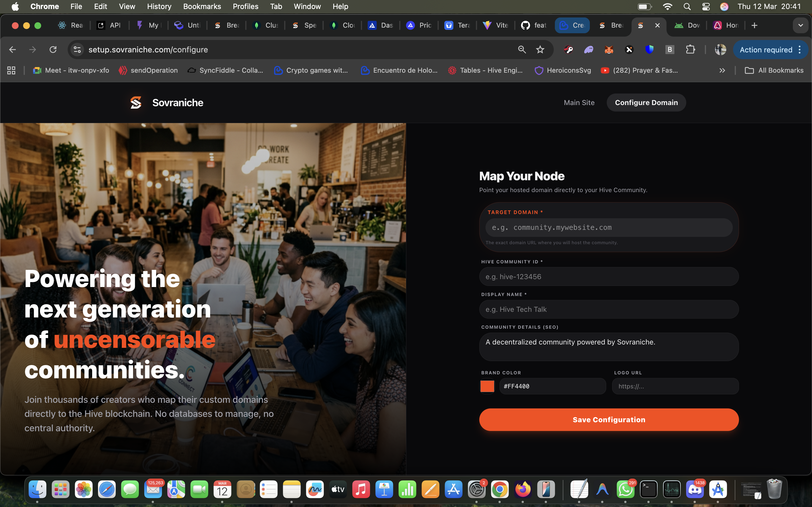Open the Extensions puzzle icon
The width and height of the screenshot is (812, 507).
tap(690, 50)
